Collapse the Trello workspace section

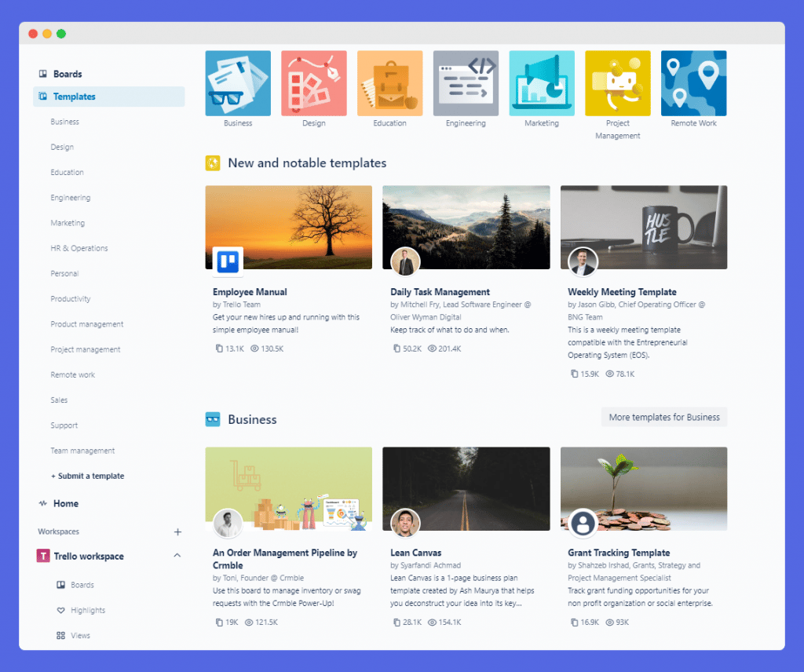(177, 555)
